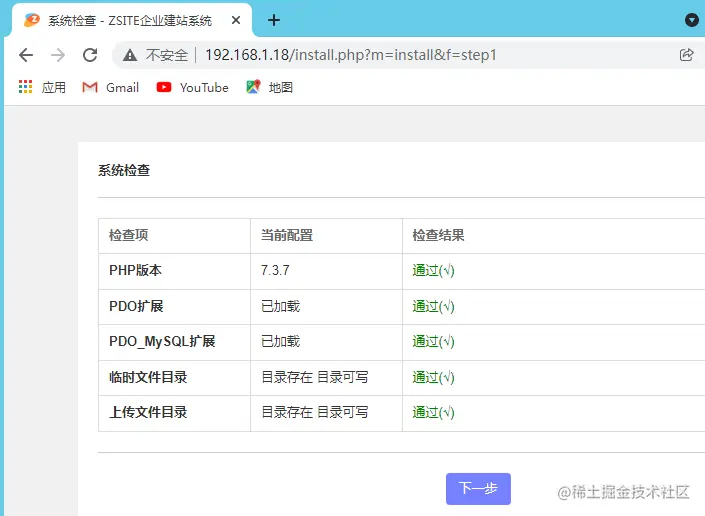This screenshot has width=705, height=516.
Task: Click the 7.3.7 version value
Action: pos(275,270)
